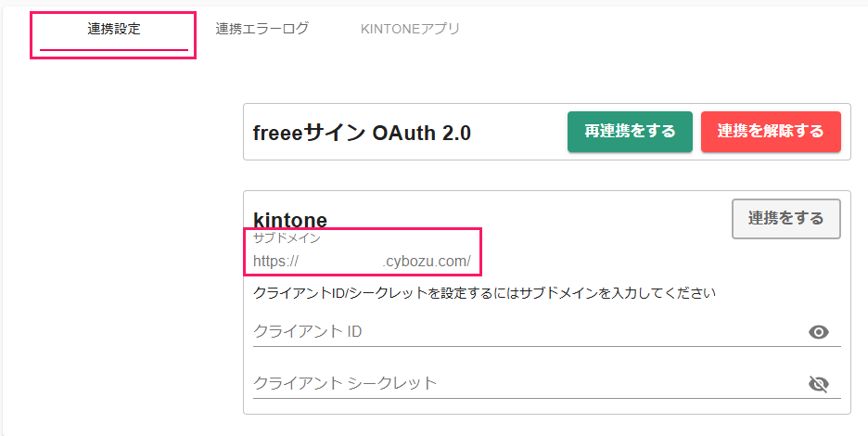Click the small サブドメイン field label
Viewport: 868px width, 436px height.
click(287, 238)
